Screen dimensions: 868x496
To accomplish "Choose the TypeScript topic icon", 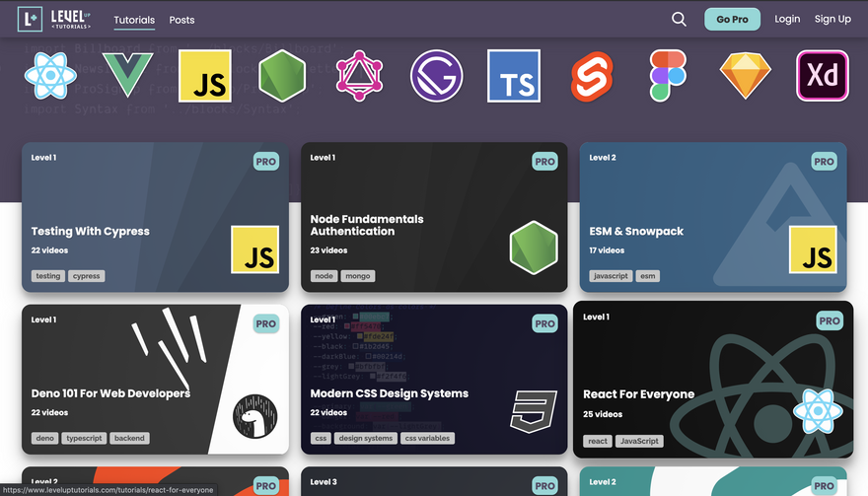I will 514,76.
